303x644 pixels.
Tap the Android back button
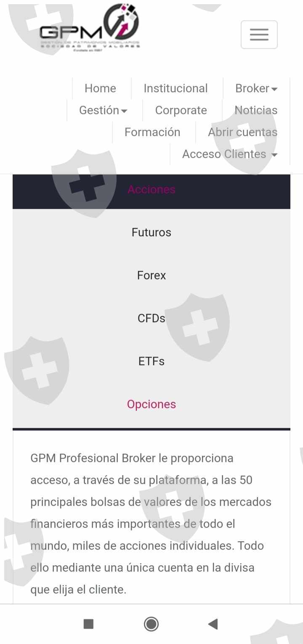pos(213,624)
